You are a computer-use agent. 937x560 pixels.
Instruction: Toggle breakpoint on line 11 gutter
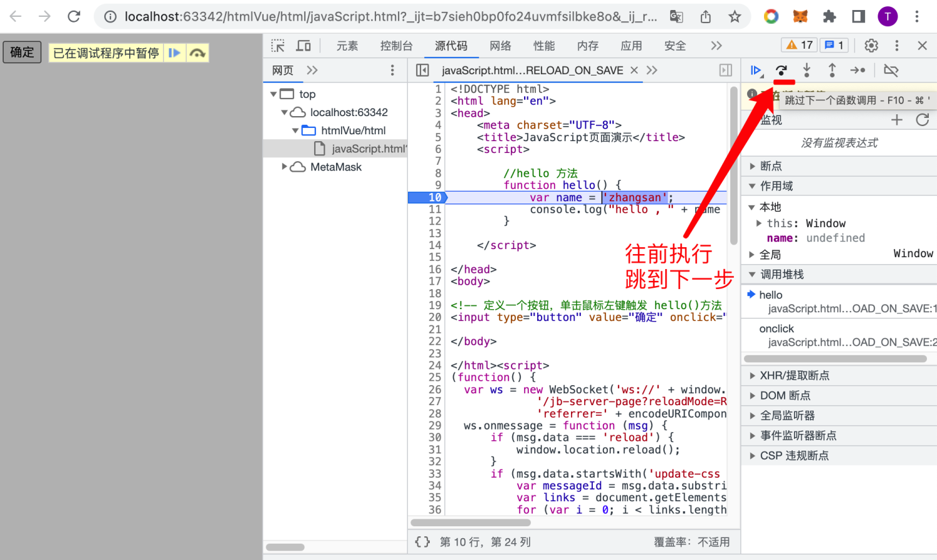click(x=435, y=210)
